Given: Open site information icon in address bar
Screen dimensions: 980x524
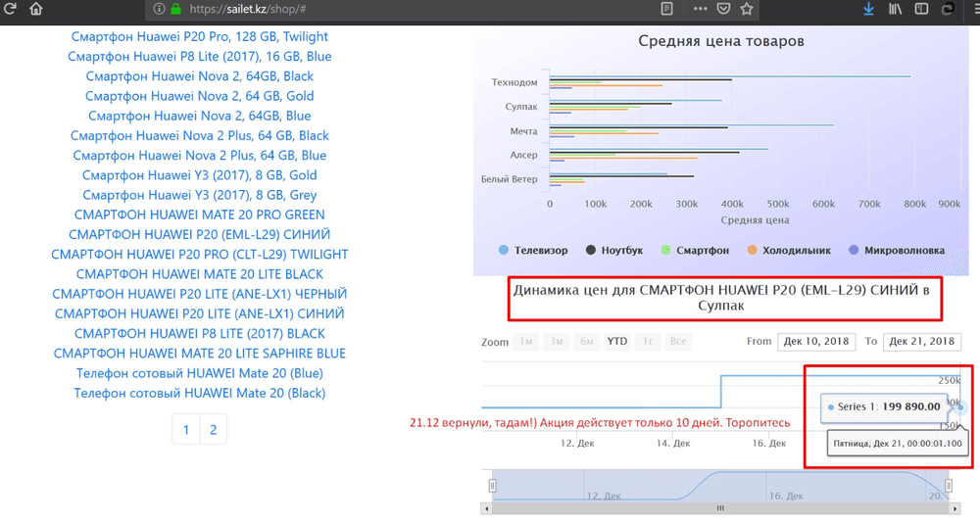Looking at the screenshot, I should click(x=159, y=9).
